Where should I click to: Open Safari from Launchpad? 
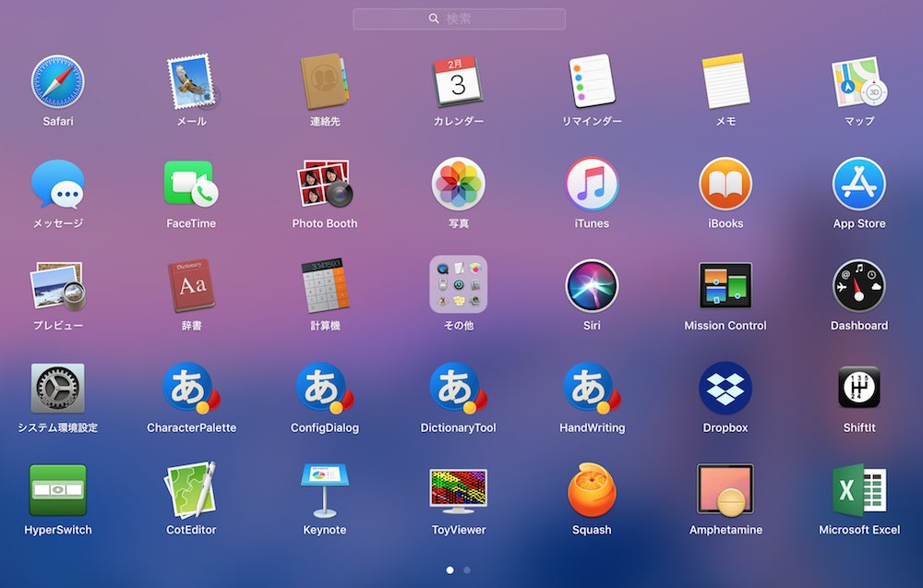click(57, 82)
